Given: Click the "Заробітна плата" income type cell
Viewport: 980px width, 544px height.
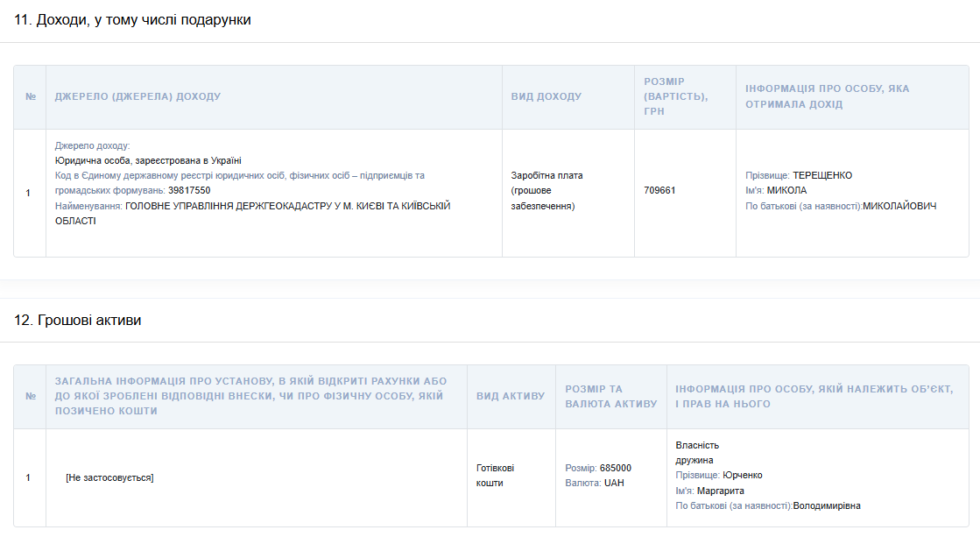Looking at the screenshot, I should [x=546, y=175].
